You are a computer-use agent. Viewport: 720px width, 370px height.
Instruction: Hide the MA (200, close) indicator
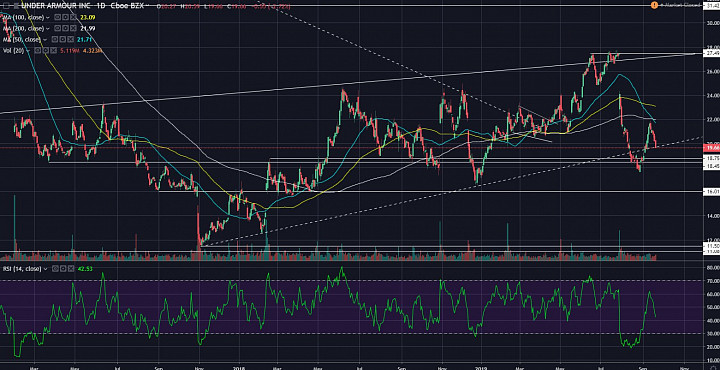tap(57, 28)
